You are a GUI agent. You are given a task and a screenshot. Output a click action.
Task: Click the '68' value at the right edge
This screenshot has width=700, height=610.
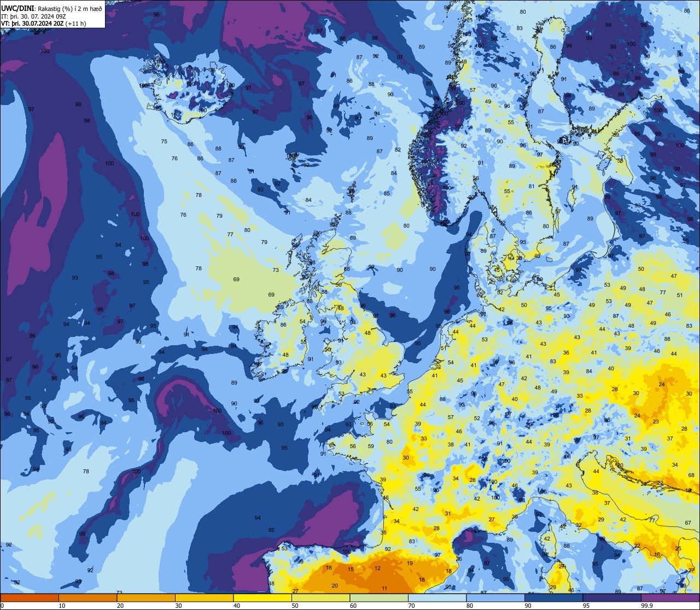tap(691, 475)
